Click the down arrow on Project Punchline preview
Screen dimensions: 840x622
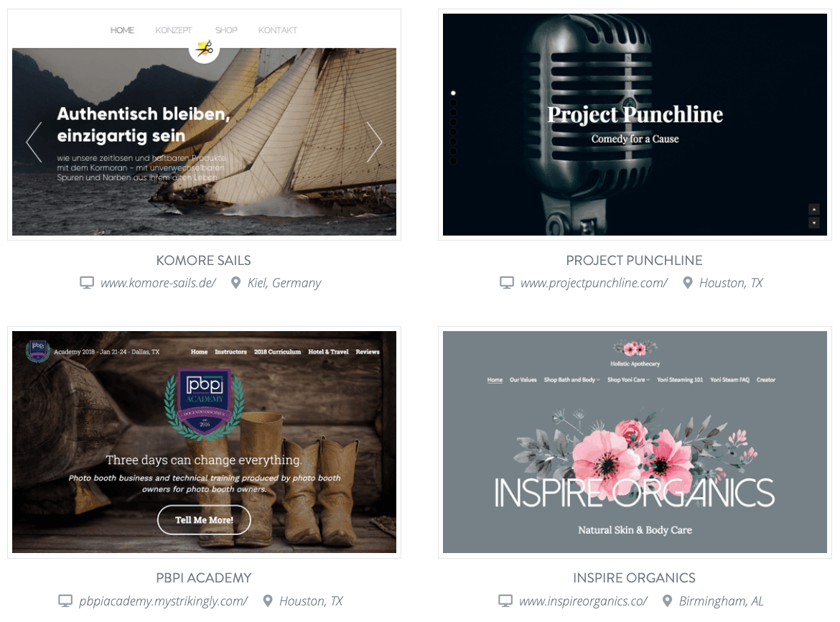813,223
